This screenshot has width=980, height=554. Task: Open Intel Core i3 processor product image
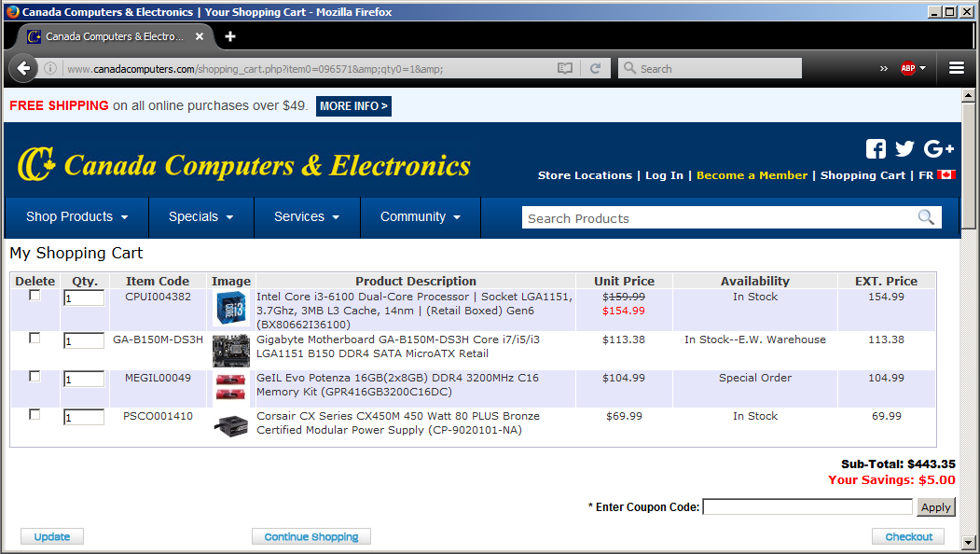tap(231, 309)
